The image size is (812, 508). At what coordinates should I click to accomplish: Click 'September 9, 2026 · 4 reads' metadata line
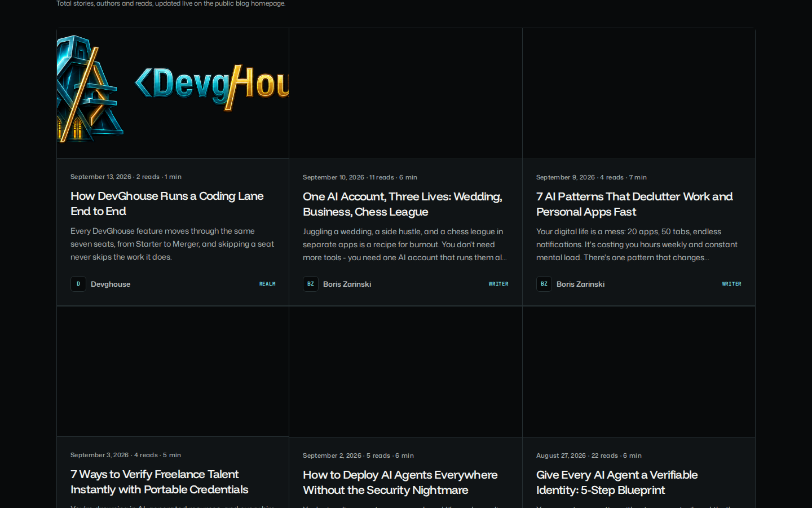(592, 177)
